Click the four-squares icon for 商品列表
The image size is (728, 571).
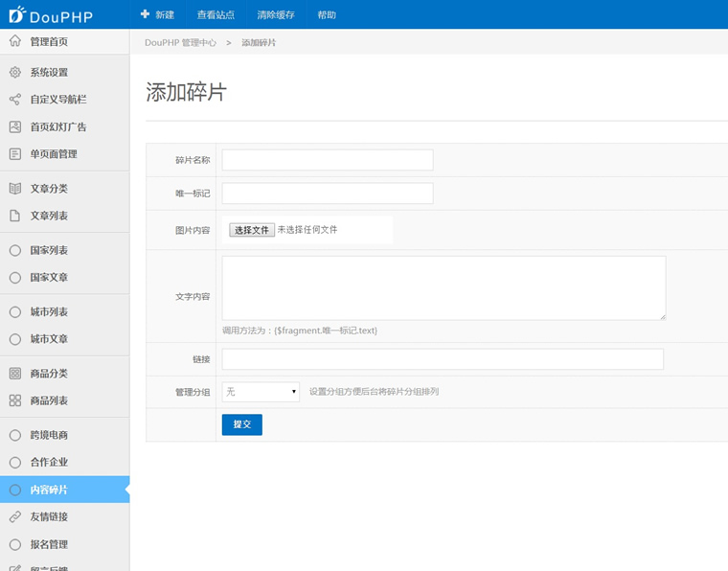point(15,400)
